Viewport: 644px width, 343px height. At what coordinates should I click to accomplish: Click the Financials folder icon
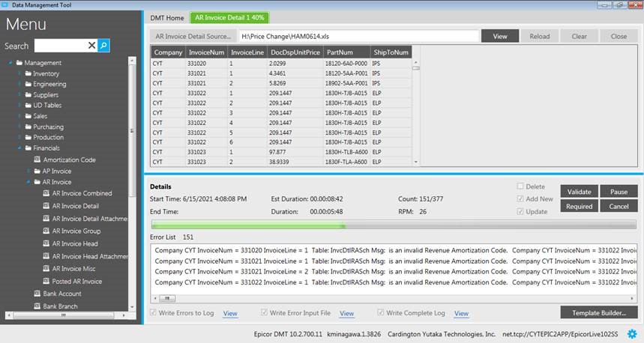[28, 148]
